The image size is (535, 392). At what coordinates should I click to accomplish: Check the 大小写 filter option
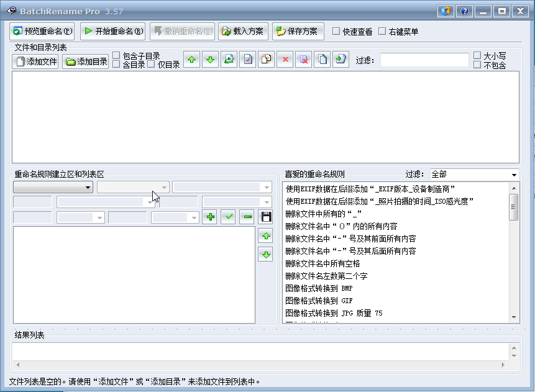[477, 55]
